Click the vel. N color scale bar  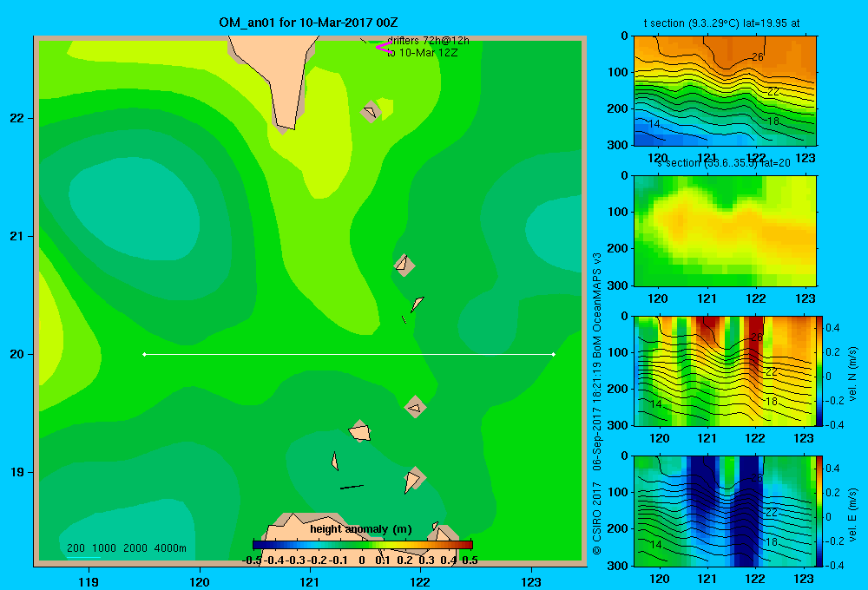click(820, 370)
